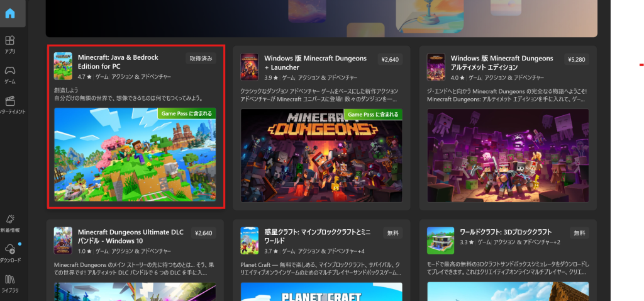Click 無料 button on 惑星クラフト card
The width and height of the screenshot is (644, 301).
point(392,232)
